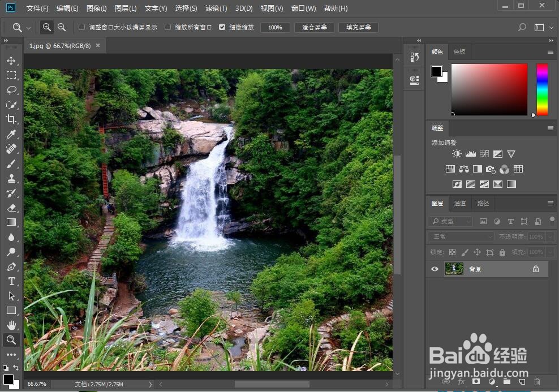Select the History Brush tool

(11, 193)
